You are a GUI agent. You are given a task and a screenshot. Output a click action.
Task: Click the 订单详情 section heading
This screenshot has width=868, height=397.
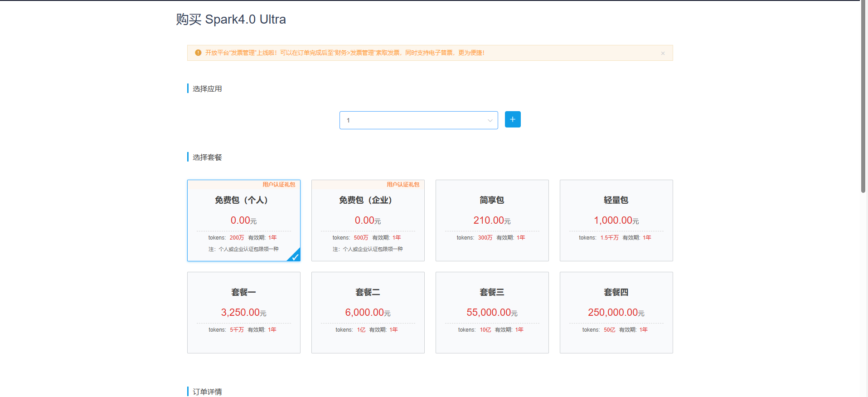207,392
